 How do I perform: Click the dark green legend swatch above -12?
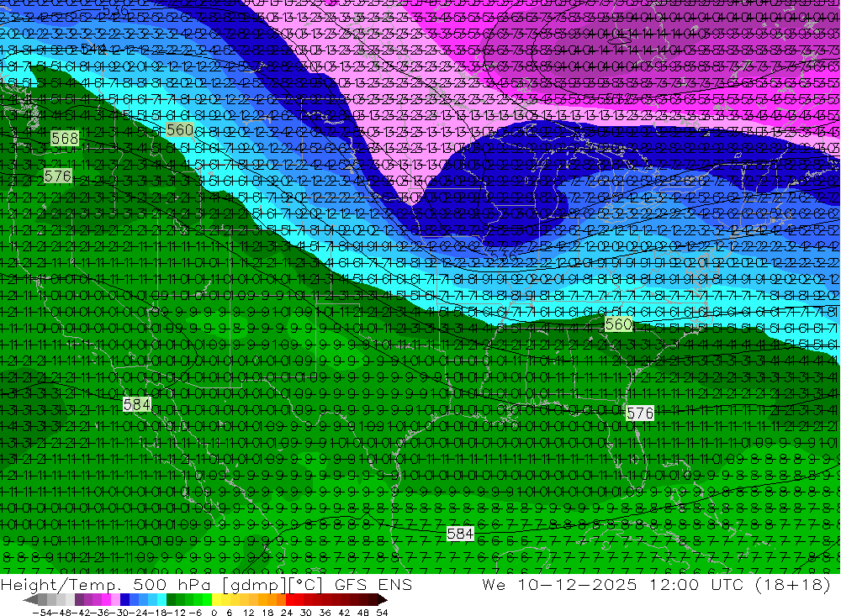click(x=171, y=600)
